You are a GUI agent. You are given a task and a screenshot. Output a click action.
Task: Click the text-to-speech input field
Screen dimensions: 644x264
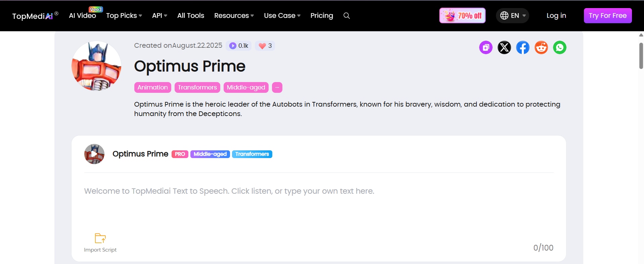pyautogui.click(x=318, y=205)
